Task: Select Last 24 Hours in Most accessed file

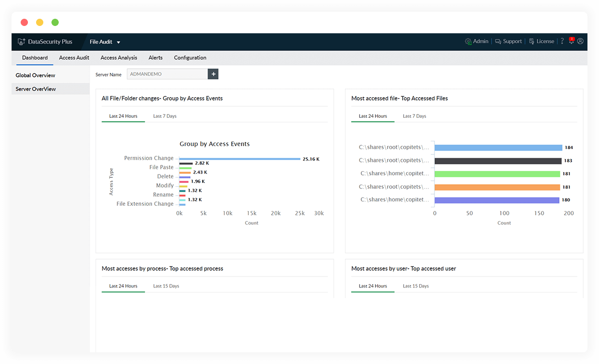Action: click(x=373, y=116)
